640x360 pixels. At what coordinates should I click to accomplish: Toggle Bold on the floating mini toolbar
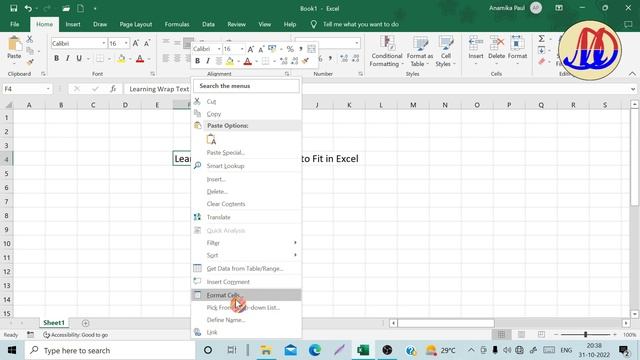(198, 61)
